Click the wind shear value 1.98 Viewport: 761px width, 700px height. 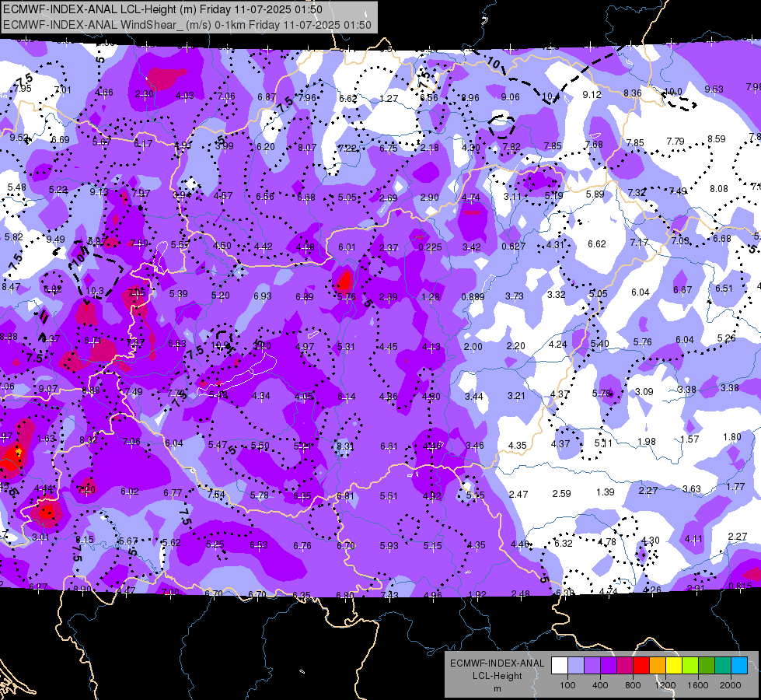tap(647, 441)
